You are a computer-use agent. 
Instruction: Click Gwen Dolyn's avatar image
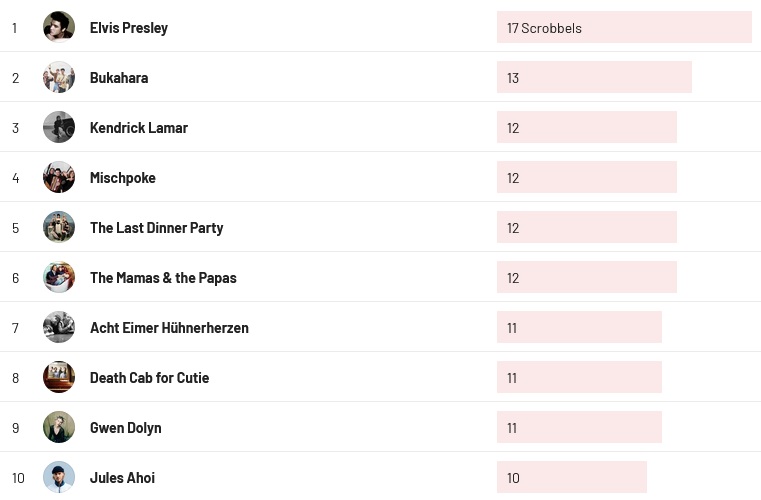point(59,427)
